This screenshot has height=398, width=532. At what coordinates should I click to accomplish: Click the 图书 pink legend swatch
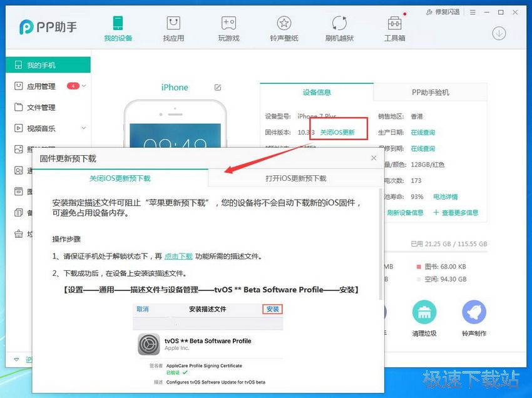click(x=419, y=267)
